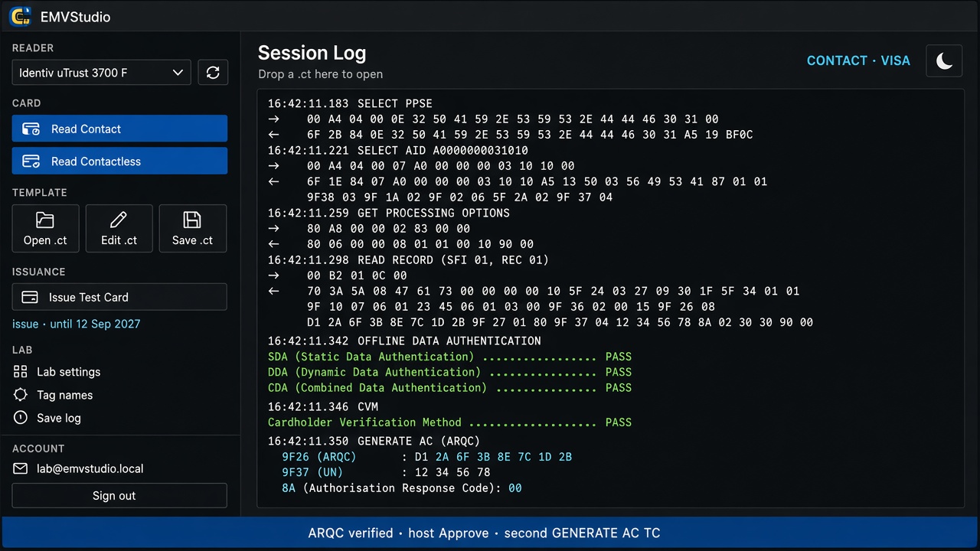
Task: Click the CDA (Combined Data Authentication) PASS row
Action: 449,387
